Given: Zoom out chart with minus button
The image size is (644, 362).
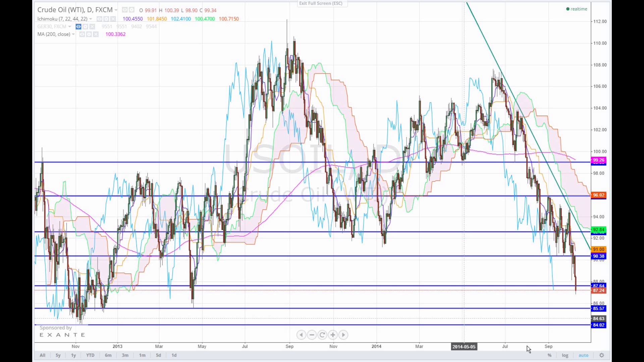Looking at the screenshot, I should click(x=312, y=335).
